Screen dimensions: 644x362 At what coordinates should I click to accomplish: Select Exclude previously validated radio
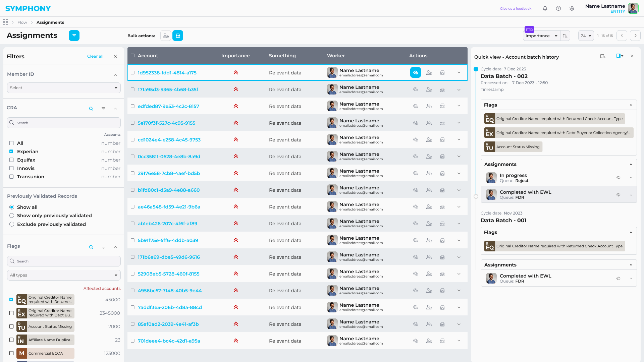[x=12, y=224]
